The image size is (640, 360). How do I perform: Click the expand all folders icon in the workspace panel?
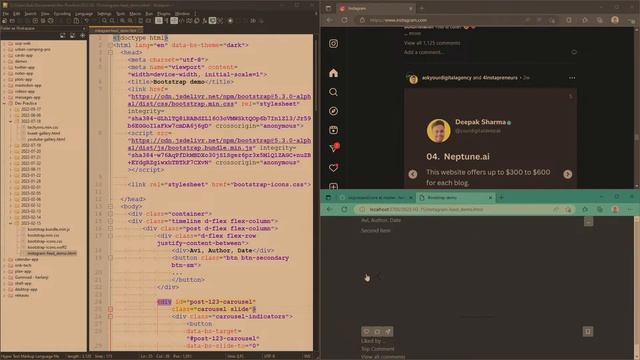point(62,36)
